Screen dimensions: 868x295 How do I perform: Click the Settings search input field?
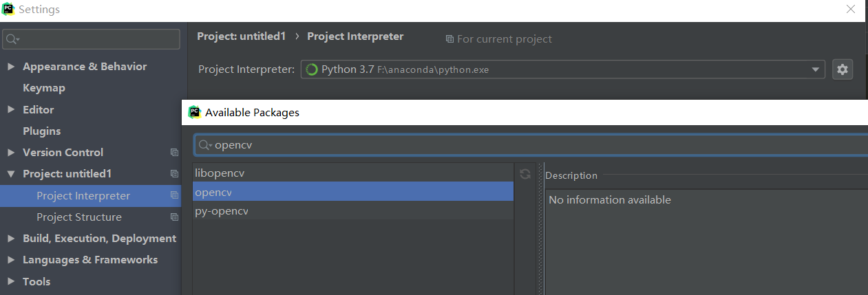coord(92,39)
